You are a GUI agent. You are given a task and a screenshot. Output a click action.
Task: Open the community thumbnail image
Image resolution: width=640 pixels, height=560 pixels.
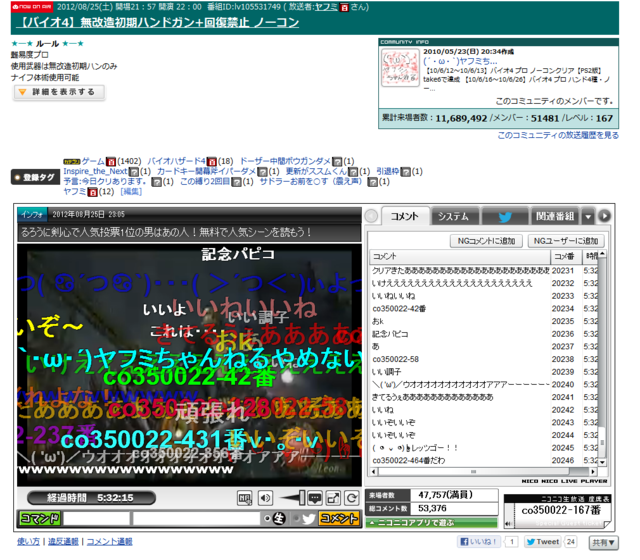click(400, 67)
